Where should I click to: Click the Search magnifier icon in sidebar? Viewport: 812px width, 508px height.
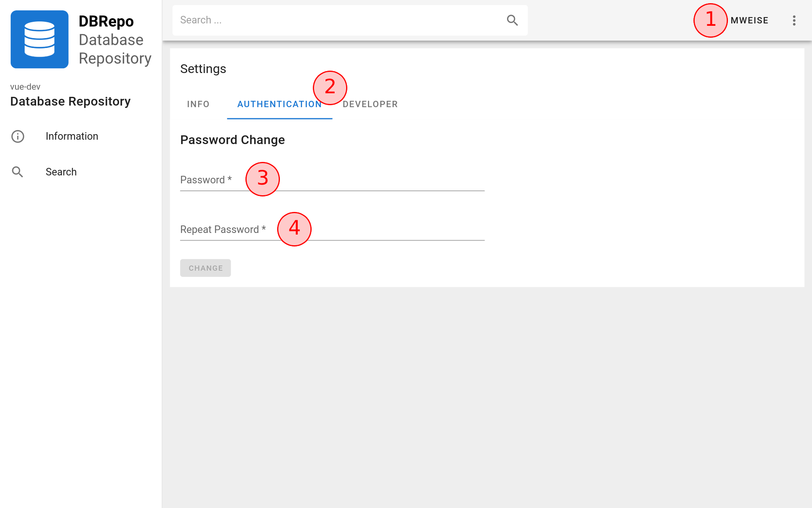point(17,172)
